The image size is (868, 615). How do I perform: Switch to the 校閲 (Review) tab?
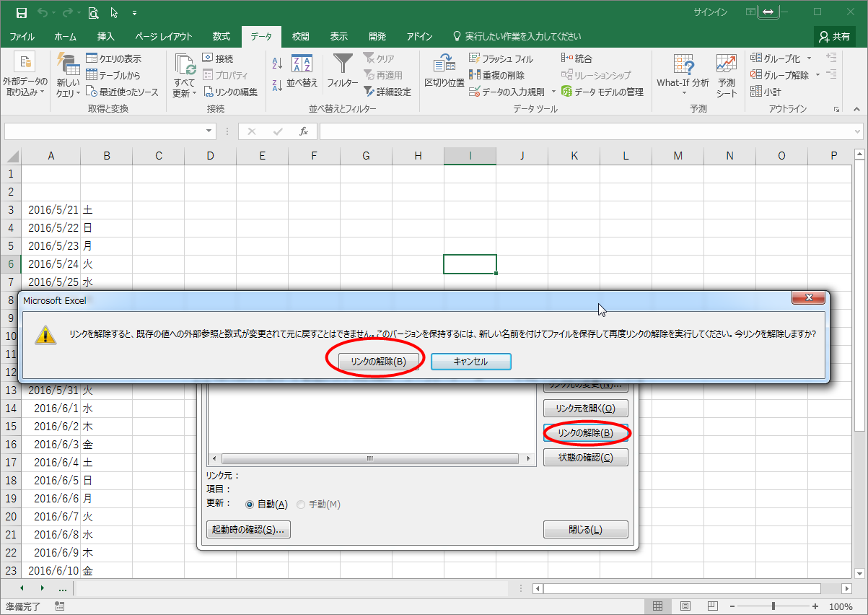(301, 37)
